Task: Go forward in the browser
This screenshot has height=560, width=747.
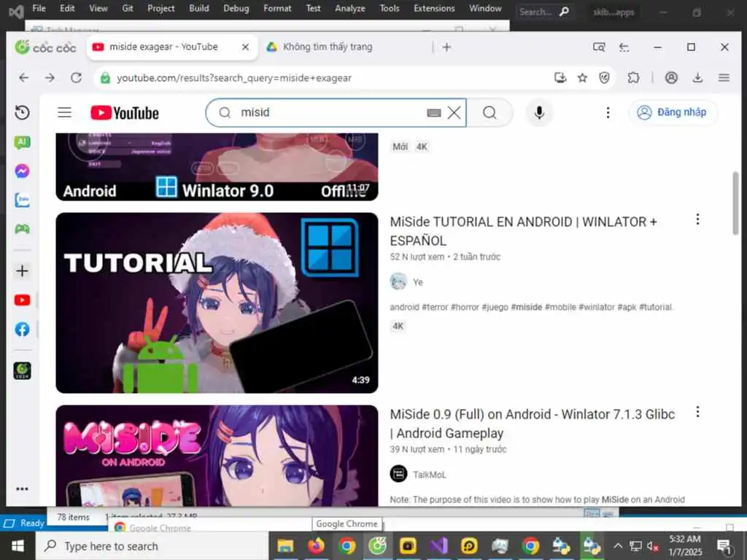Action: (50, 77)
